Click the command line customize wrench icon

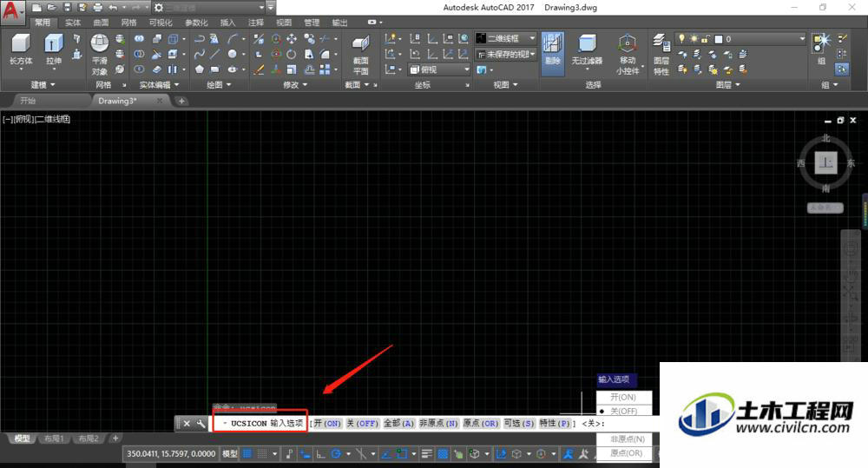(201, 424)
